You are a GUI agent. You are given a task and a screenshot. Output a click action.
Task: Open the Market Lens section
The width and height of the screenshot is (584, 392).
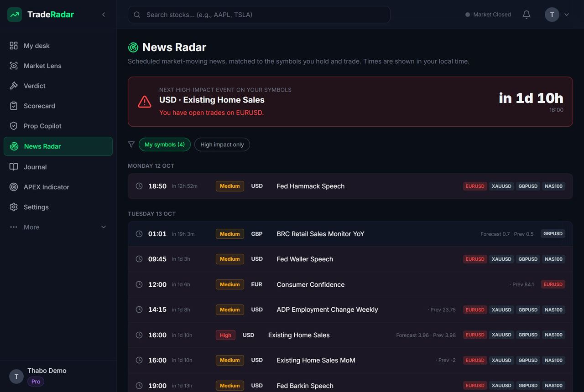pyautogui.click(x=58, y=66)
